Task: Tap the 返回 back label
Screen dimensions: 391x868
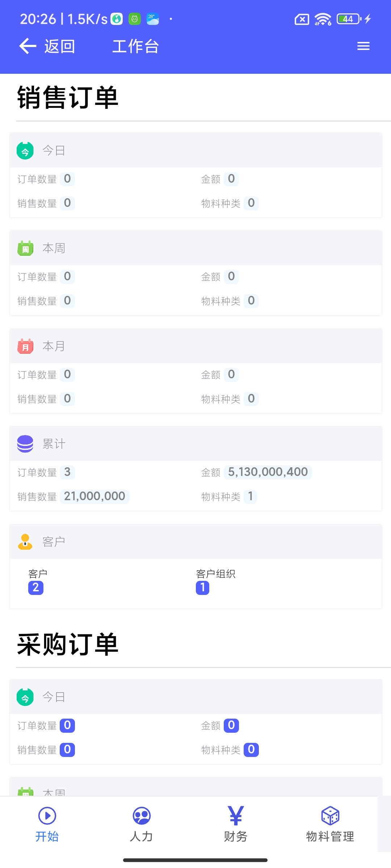Action: click(x=60, y=47)
